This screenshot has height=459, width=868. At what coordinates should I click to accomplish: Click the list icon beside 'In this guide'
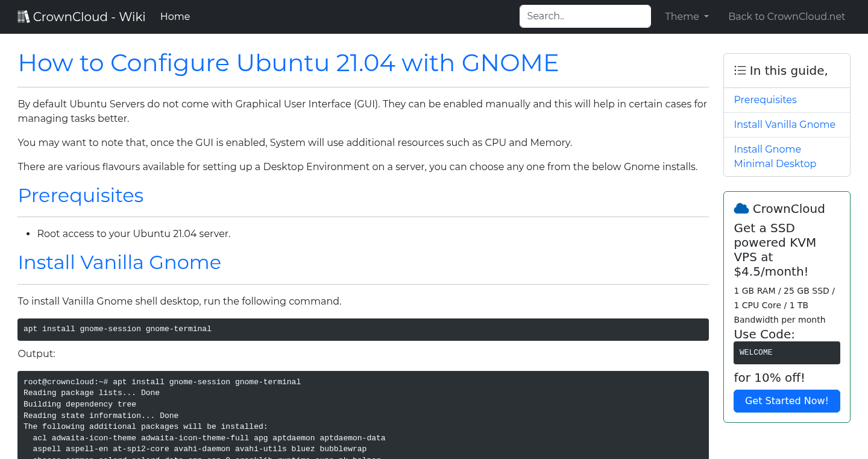[740, 70]
